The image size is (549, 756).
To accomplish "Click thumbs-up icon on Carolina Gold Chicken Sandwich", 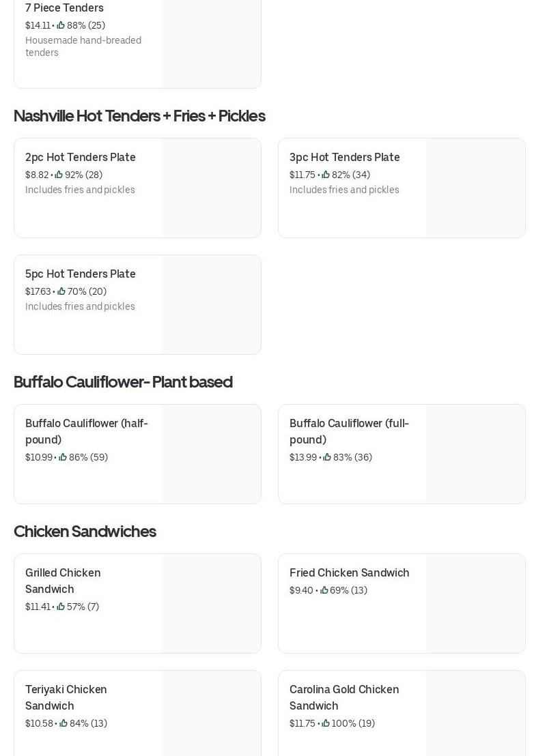I will click(326, 723).
